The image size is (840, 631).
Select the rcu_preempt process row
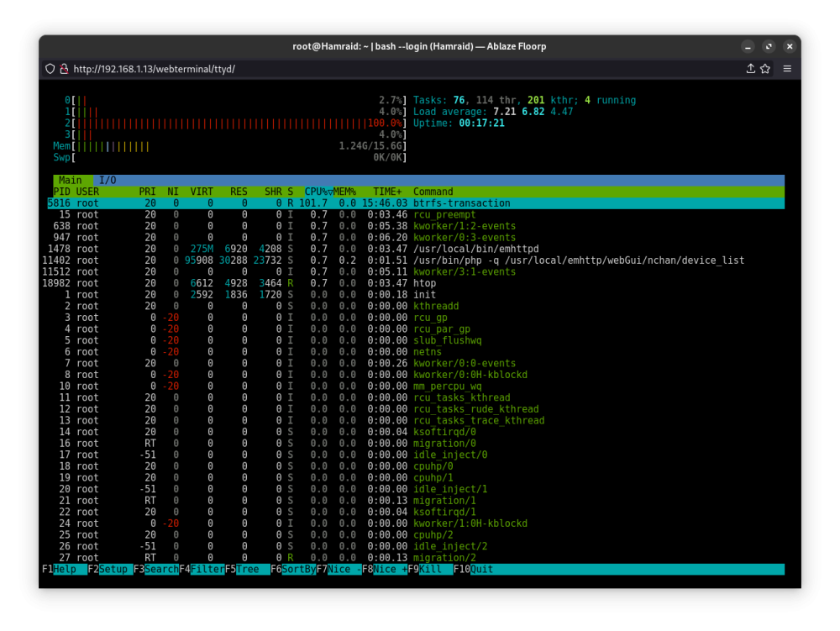click(416, 215)
